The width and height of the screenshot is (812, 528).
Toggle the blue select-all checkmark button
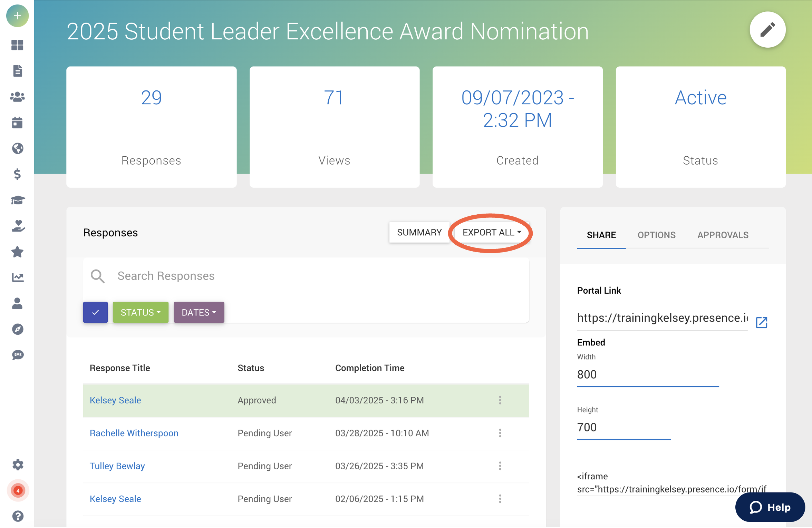(x=95, y=313)
